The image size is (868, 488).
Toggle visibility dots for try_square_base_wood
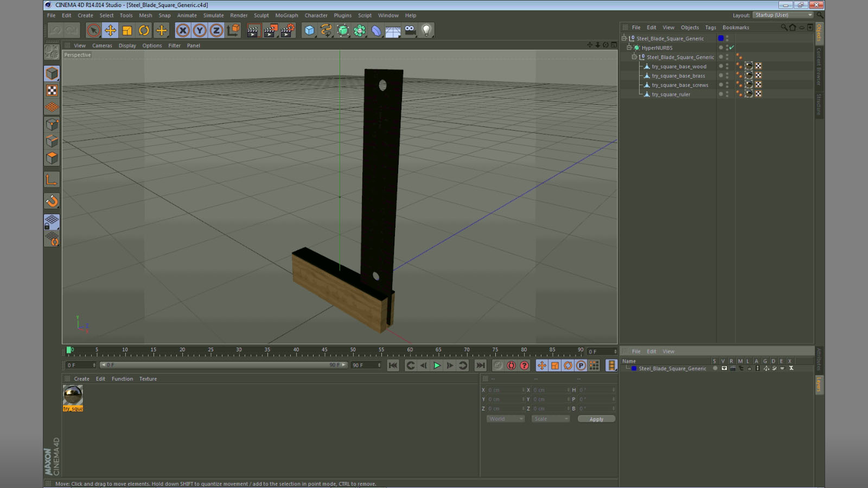(x=727, y=66)
